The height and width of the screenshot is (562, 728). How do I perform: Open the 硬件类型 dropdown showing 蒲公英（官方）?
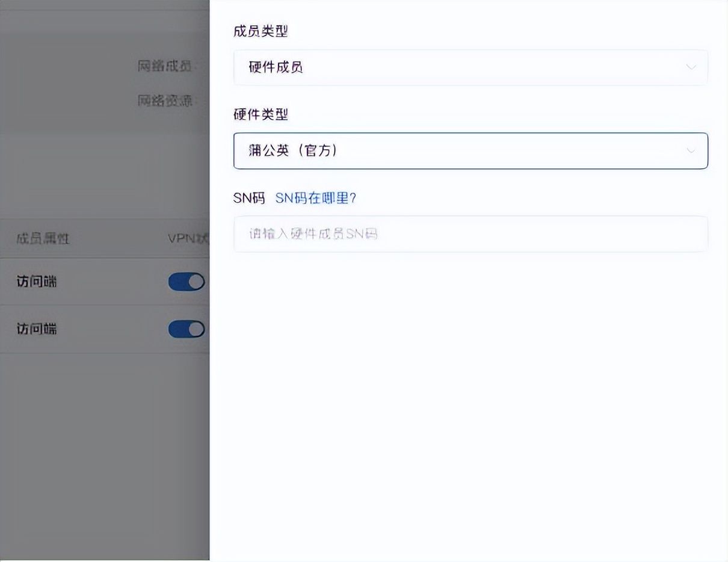tap(470, 150)
